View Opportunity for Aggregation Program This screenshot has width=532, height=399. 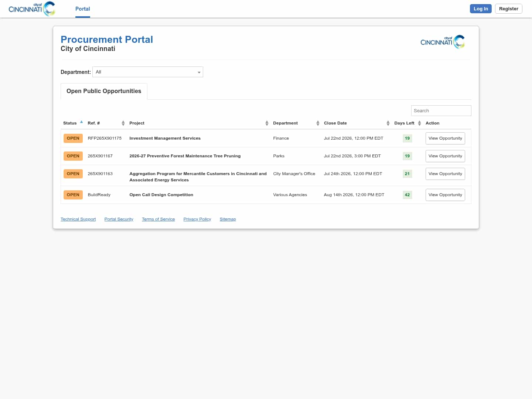pos(445,174)
